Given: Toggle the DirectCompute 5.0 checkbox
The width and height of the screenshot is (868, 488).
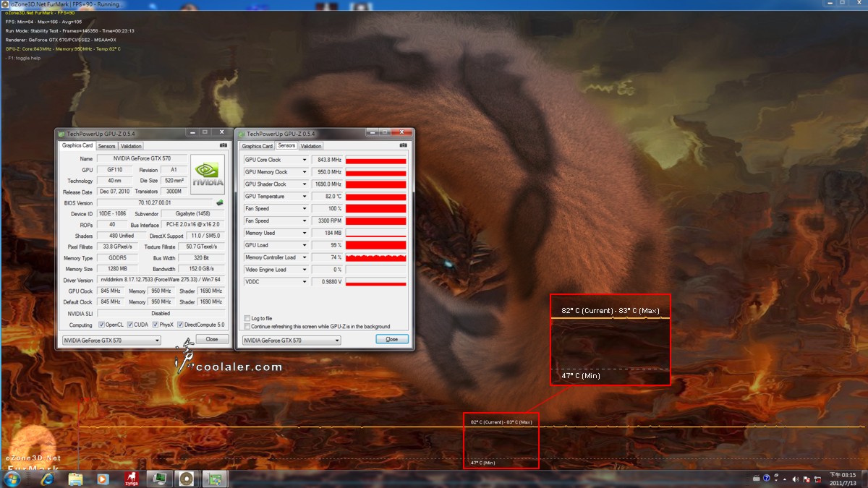Looking at the screenshot, I should (x=180, y=325).
